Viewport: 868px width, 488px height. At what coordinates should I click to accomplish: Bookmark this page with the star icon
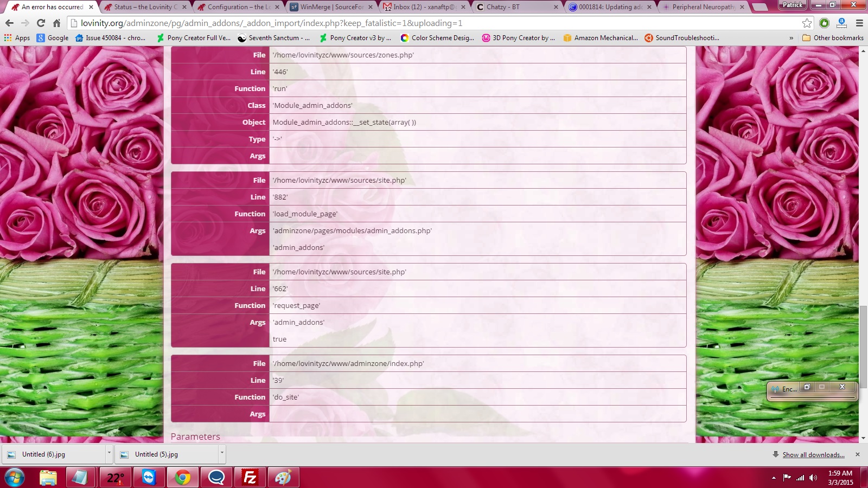807,23
